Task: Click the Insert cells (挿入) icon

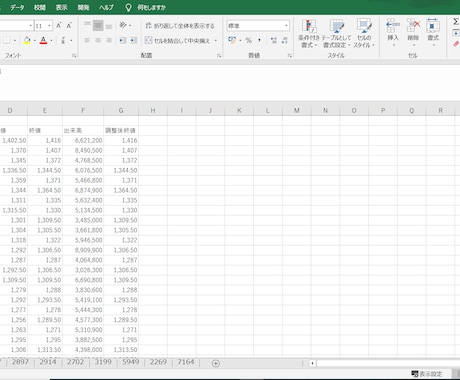Action: tap(393, 26)
